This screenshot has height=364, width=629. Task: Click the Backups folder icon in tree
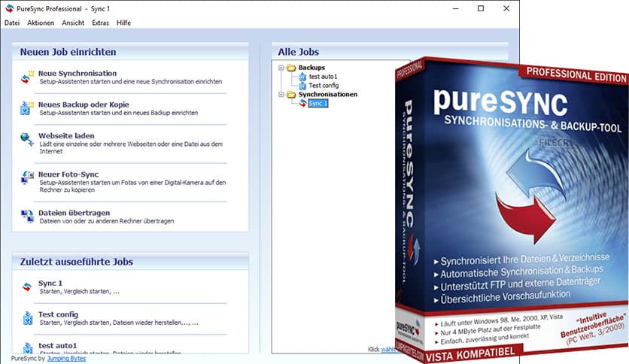pos(291,68)
